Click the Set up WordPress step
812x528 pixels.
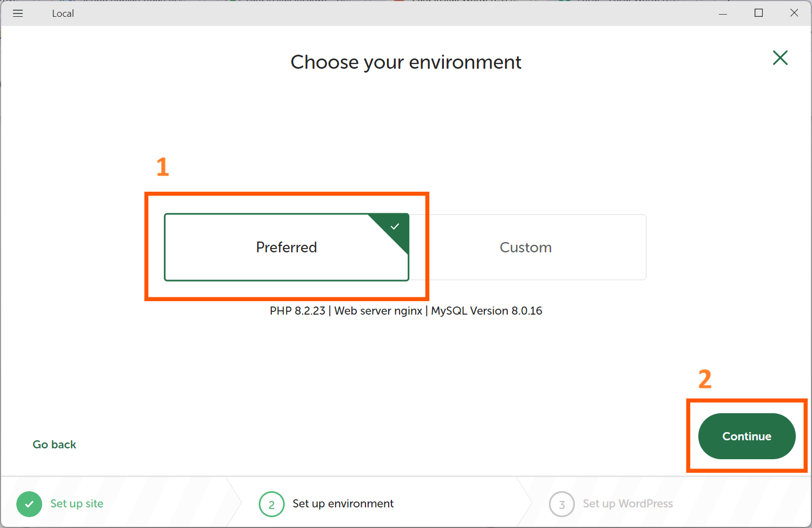[x=628, y=504]
